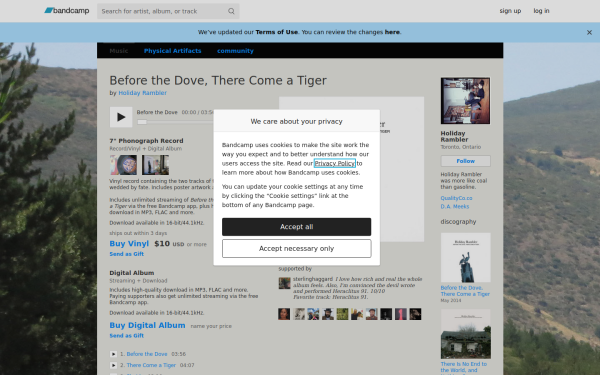Visit the Holiday Rambler artist link

click(x=142, y=93)
